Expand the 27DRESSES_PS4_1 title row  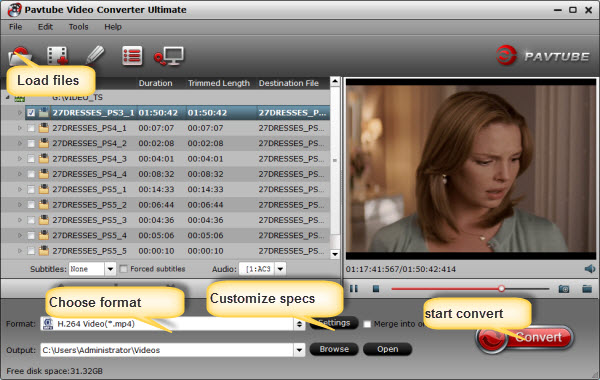pos(20,128)
